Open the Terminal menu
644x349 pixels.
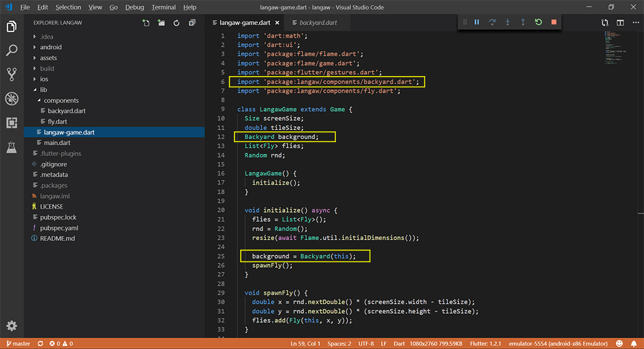[164, 7]
